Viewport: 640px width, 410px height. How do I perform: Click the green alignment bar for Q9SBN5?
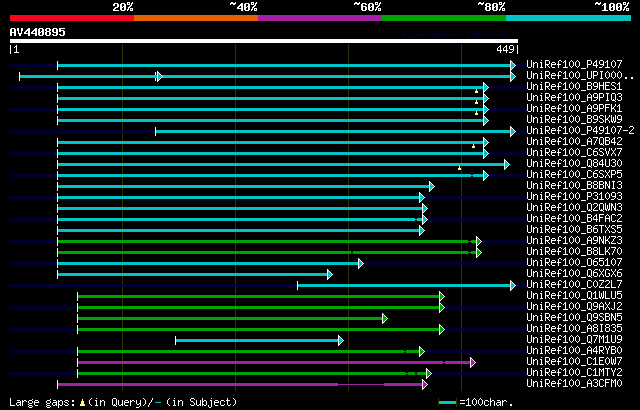point(232,318)
